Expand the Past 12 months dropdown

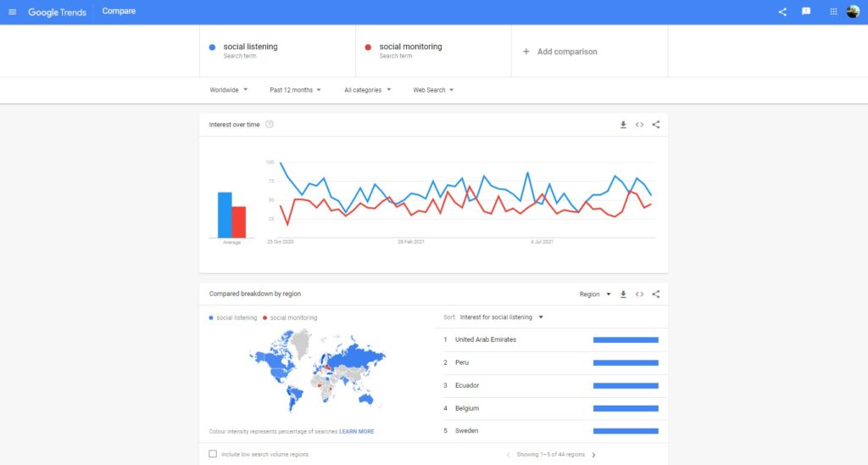click(295, 90)
